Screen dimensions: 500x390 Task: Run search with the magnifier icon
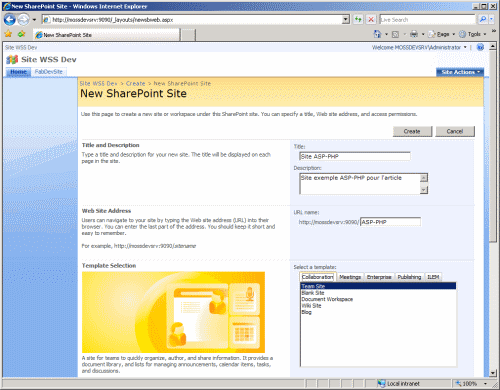483,20
